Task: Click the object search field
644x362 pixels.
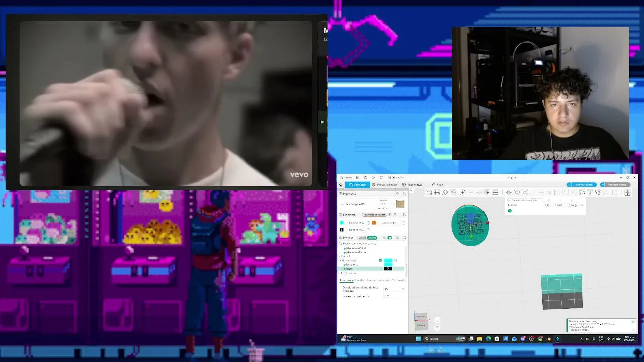Action: (x=372, y=243)
